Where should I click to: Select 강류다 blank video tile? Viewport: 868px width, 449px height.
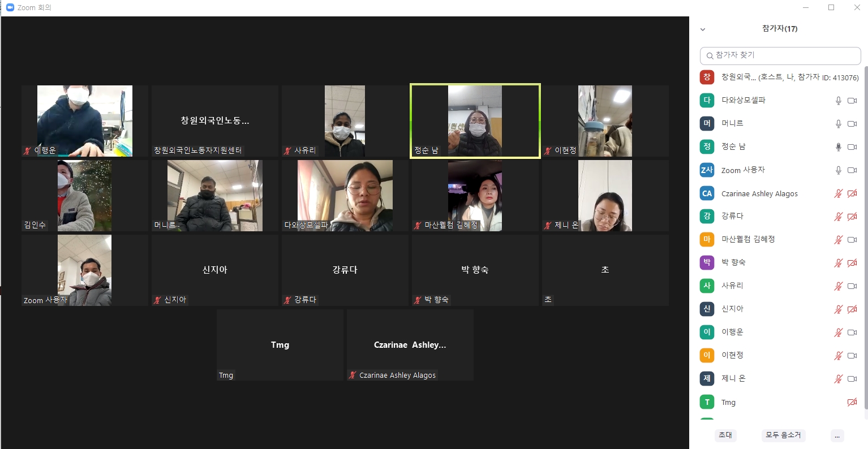[x=345, y=270]
